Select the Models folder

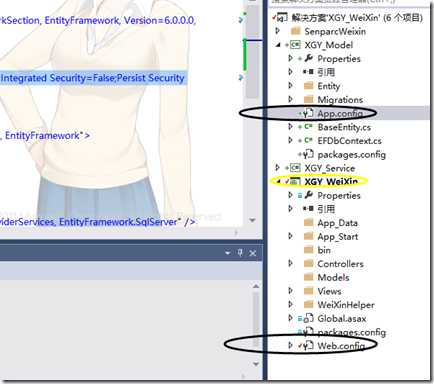pos(333,277)
